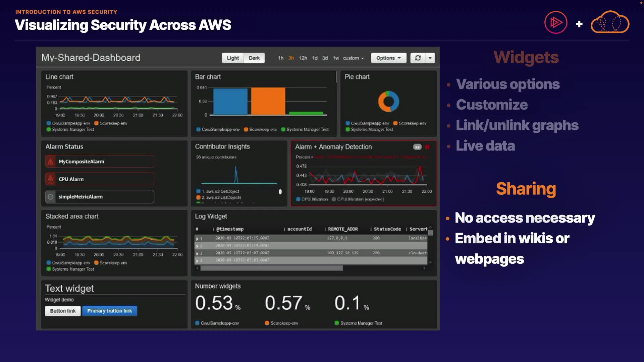644x362 pixels.
Task: Open the Options dropdown menu
Action: (x=388, y=58)
